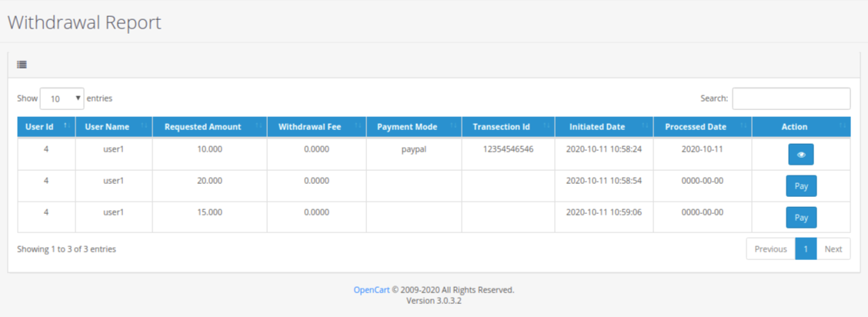Sort by the Action column header
The image size is (868, 317).
point(794,126)
